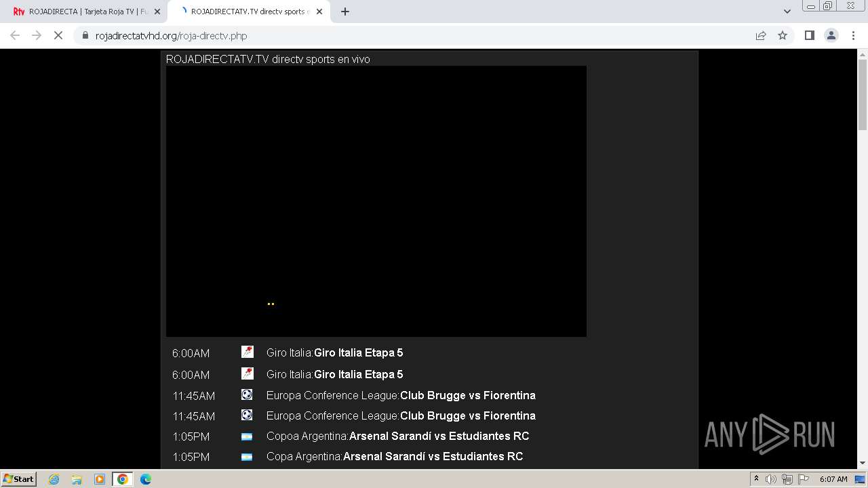
Task: Open the Chrome three-dot menu
Action: [x=854, y=35]
